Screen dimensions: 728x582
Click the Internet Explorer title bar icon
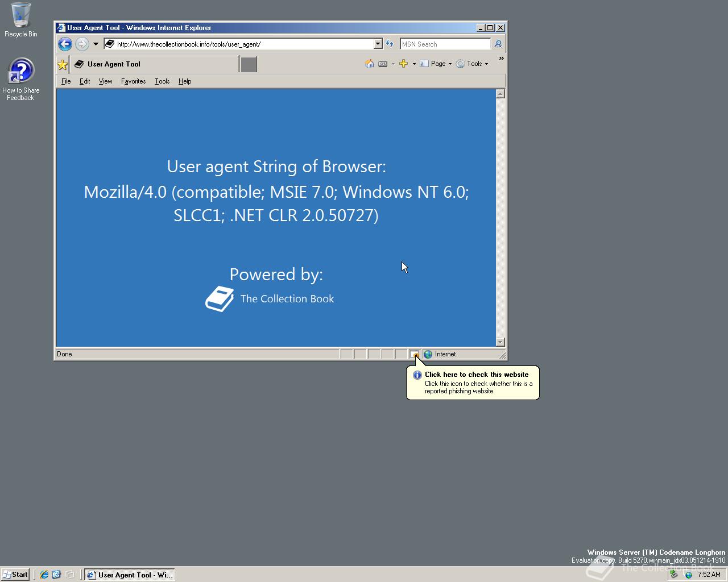(61, 27)
